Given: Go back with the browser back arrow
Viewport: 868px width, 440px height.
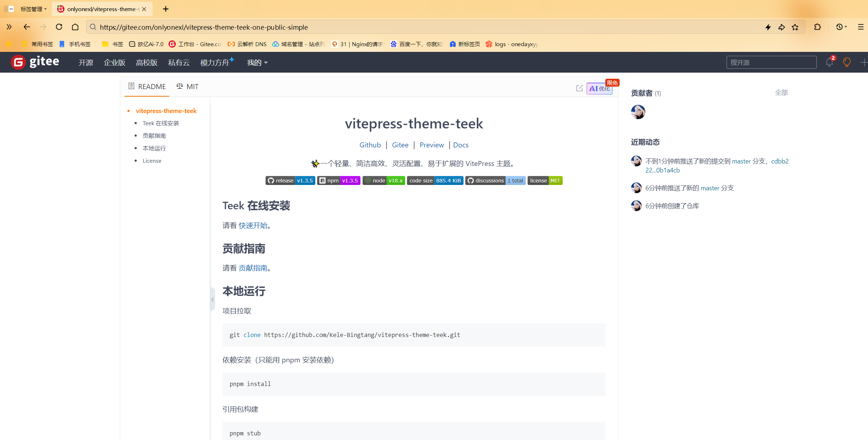Looking at the screenshot, I should pyautogui.click(x=26, y=27).
